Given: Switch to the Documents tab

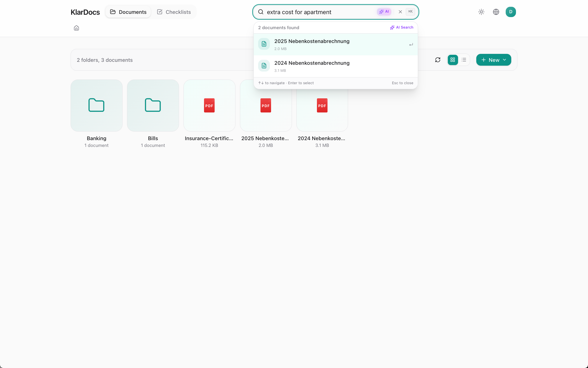Looking at the screenshot, I should click(128, 12).
